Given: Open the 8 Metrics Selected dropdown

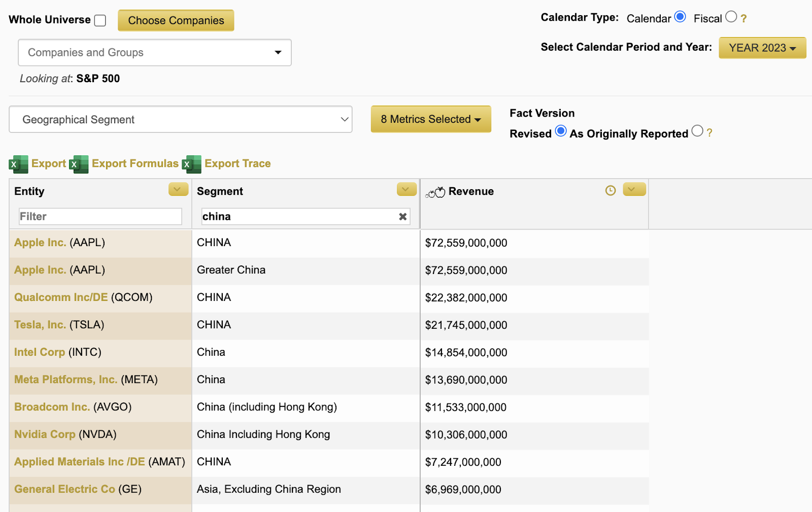Looking at the screenshot, I should 431,119.
